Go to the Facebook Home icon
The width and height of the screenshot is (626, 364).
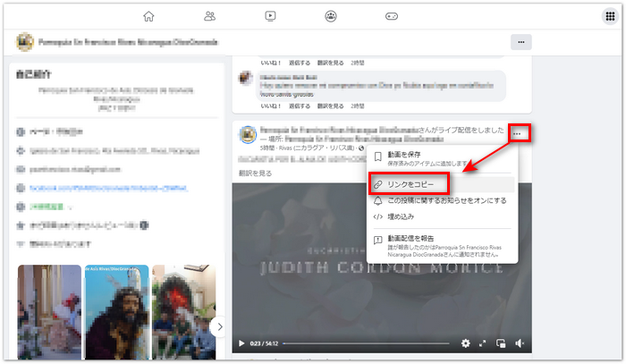(148, 16)
